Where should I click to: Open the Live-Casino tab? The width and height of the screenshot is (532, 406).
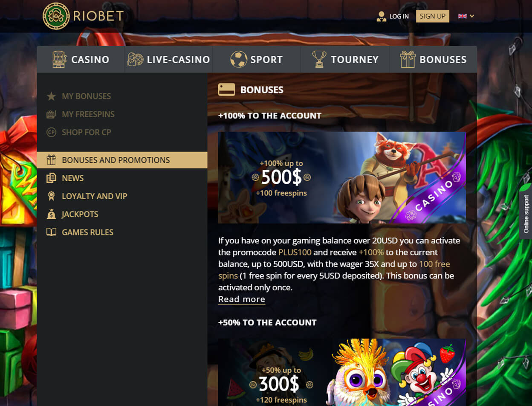(x=168, y=59)
